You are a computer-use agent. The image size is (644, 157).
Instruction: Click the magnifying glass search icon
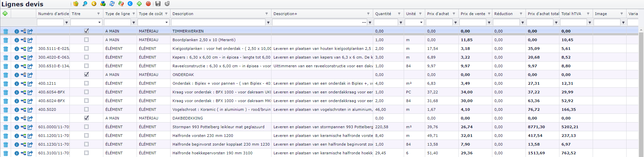point(85,4)
